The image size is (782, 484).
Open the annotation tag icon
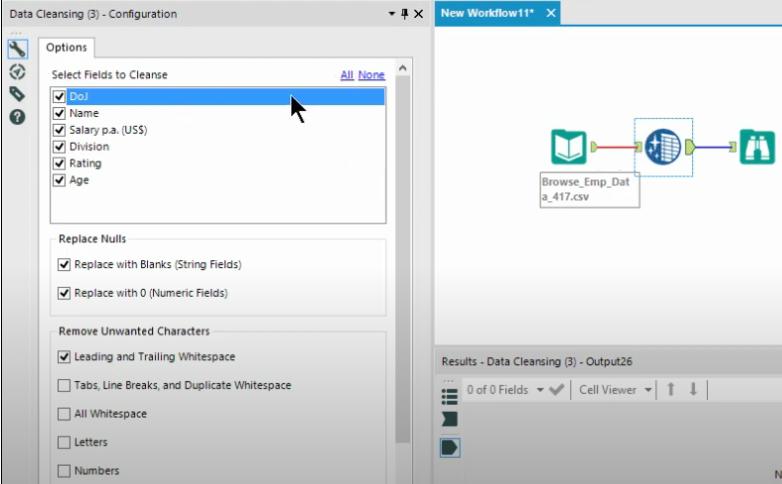click(x=17, y=94)
